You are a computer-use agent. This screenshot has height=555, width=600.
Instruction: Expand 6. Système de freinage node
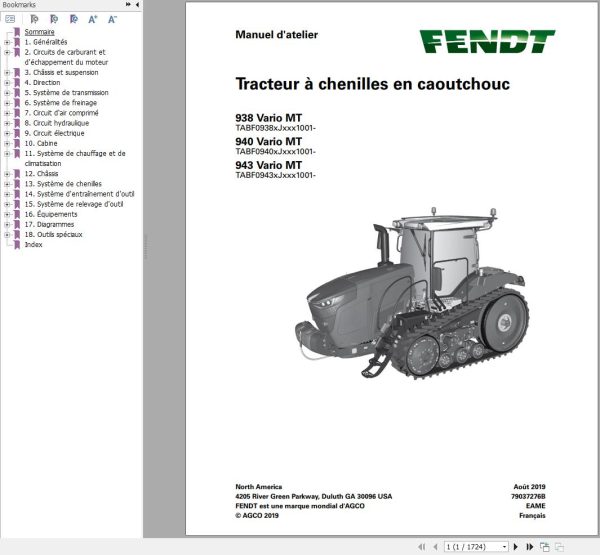click(x=7, y=103)
